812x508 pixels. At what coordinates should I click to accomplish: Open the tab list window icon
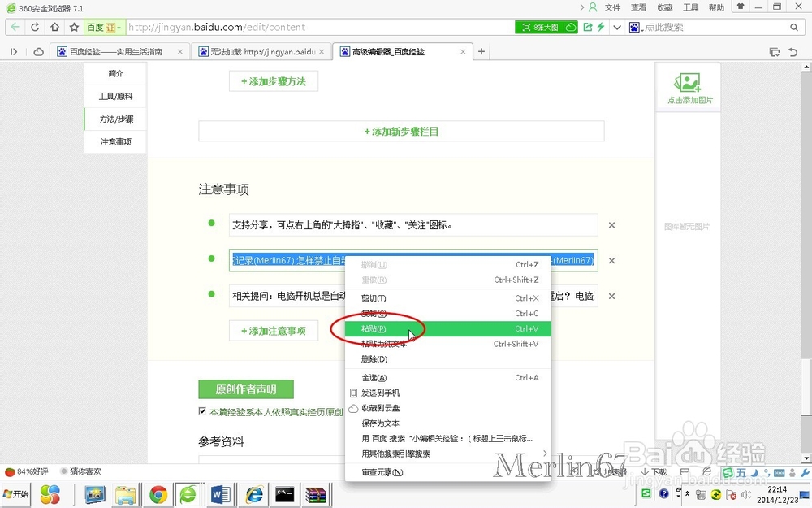(x=775, y=52)
